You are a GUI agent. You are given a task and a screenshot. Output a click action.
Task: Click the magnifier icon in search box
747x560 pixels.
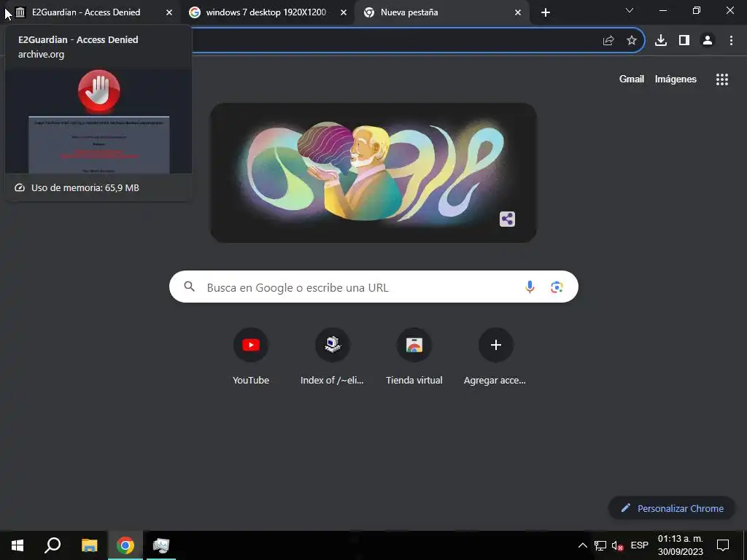(x=190, y=287)
